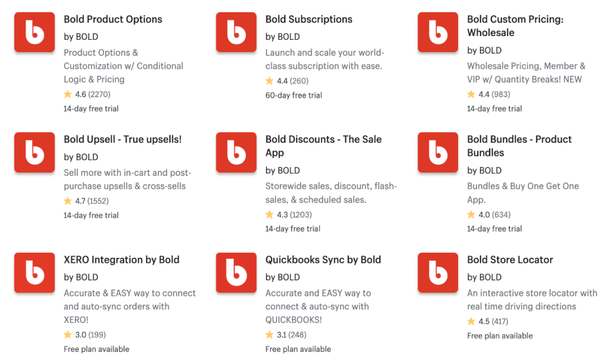Open Bold Custom Pricing Wholesale icon
The image size is (607, 364).
click(x=438, y=32)
